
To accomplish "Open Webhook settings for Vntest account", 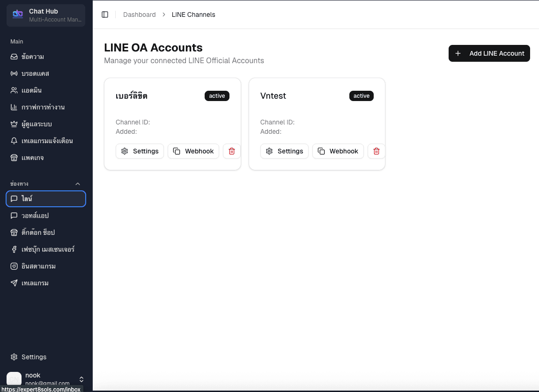I will pyautogui.click(x=338, y=151).
